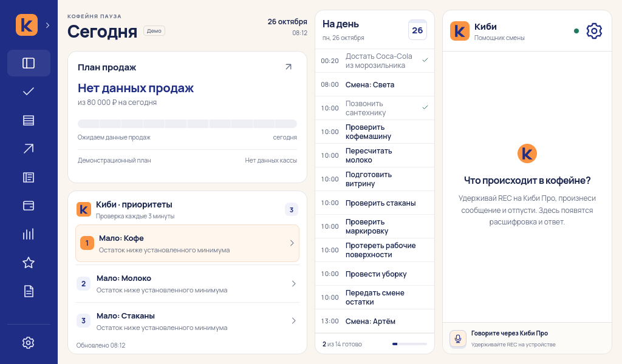This screenshot has height=364, width=622.
Task: Click the K icon beside Киби · приоритеты
Action: (x=84, y=209)
